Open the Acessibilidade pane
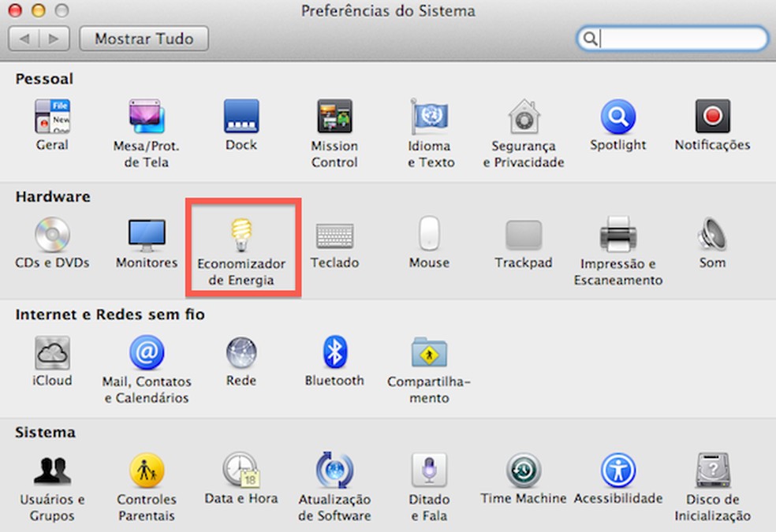 (617, 469)
